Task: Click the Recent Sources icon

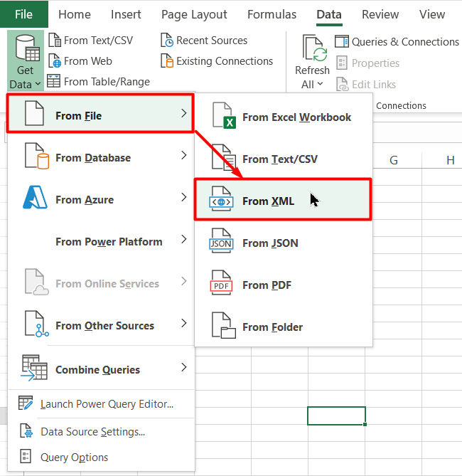Action: [167, 40]
